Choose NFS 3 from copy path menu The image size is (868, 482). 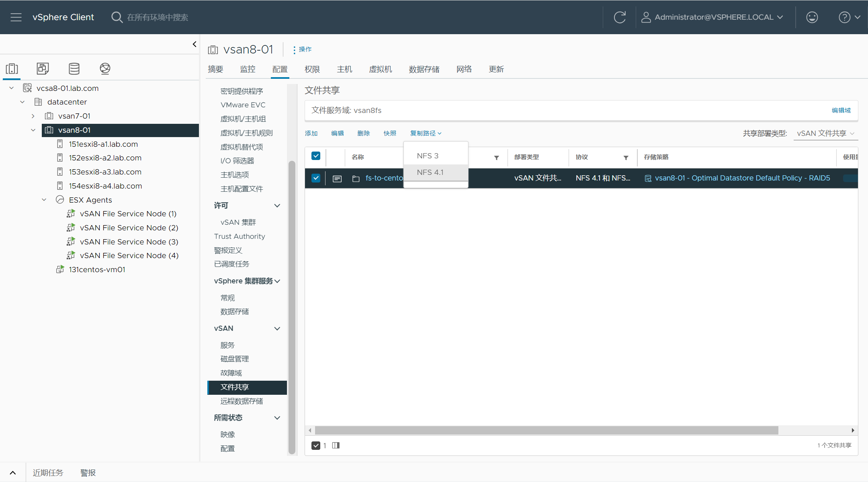coord(436,156)
